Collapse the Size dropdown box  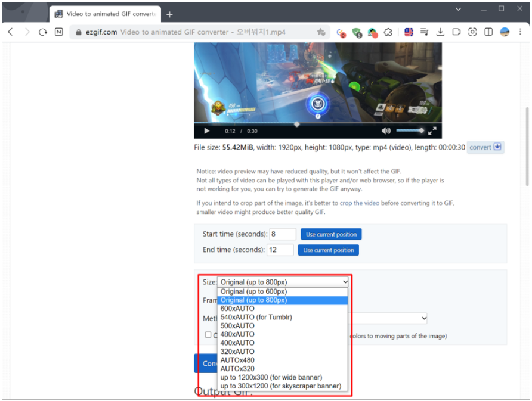[x=283, y=282]
